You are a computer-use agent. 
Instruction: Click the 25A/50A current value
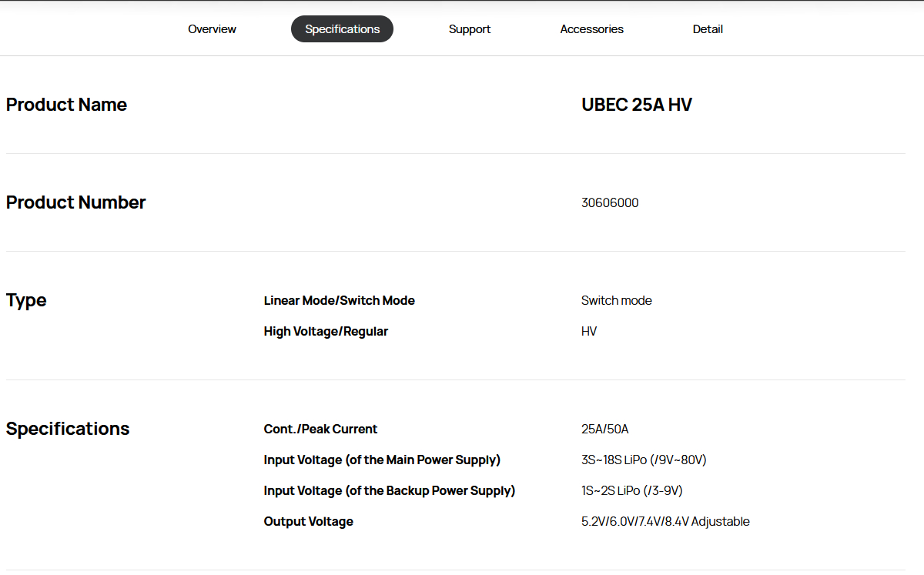(x=604, y=430)
